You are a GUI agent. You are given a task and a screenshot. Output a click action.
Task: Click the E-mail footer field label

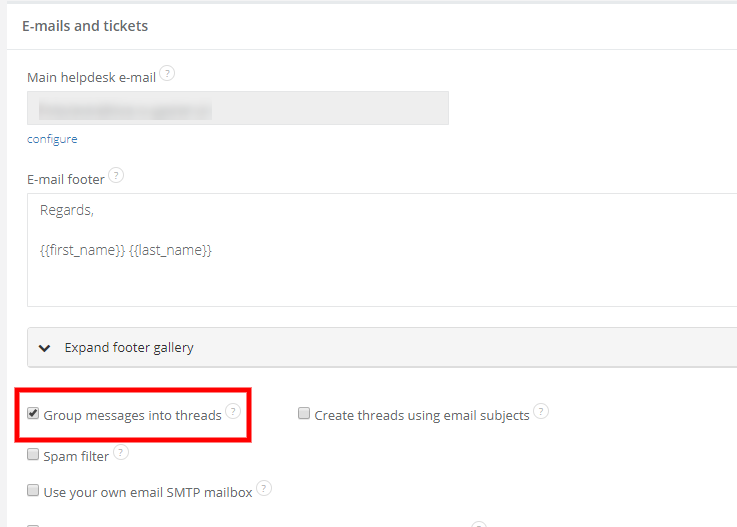[67, 179]
